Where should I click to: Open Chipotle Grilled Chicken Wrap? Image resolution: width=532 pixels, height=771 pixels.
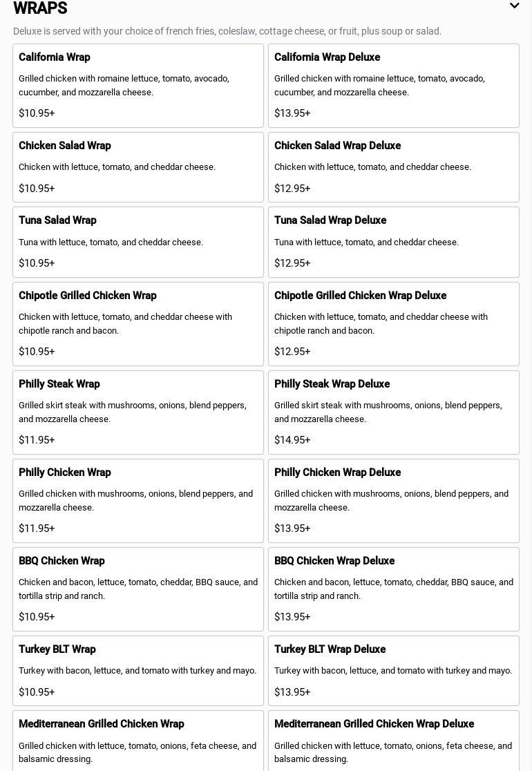pos(137,323)
